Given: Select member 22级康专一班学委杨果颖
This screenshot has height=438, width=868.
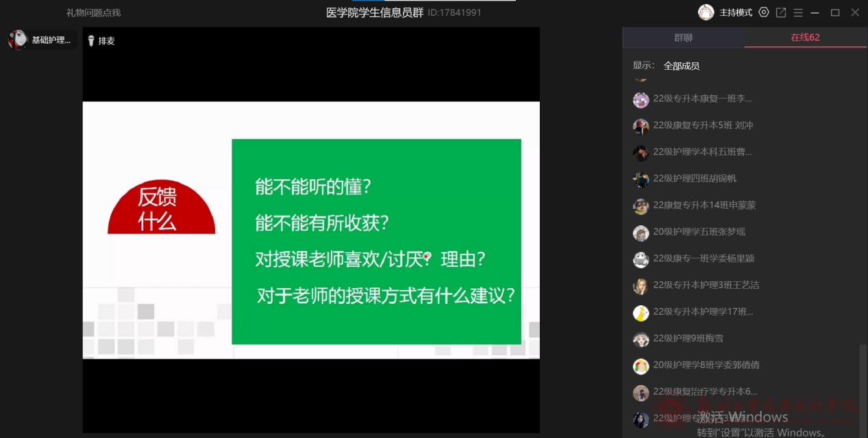Looking at the screenshot, I should [x=704, y=259].
